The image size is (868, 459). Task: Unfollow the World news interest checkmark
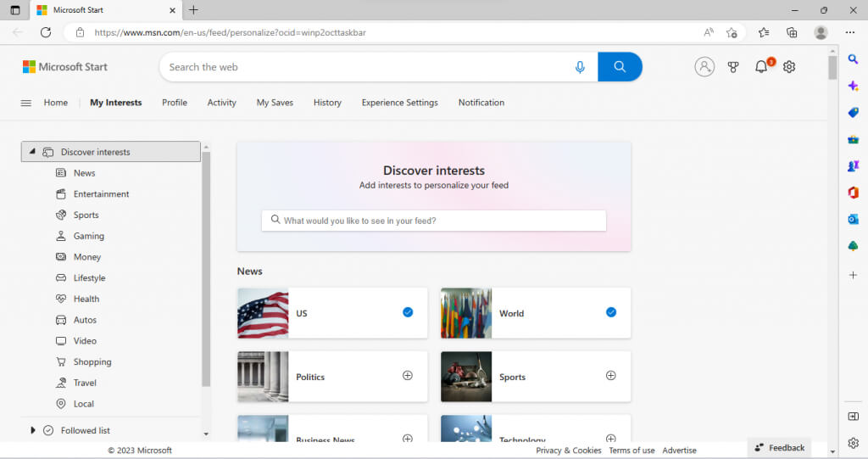point(610,313)
